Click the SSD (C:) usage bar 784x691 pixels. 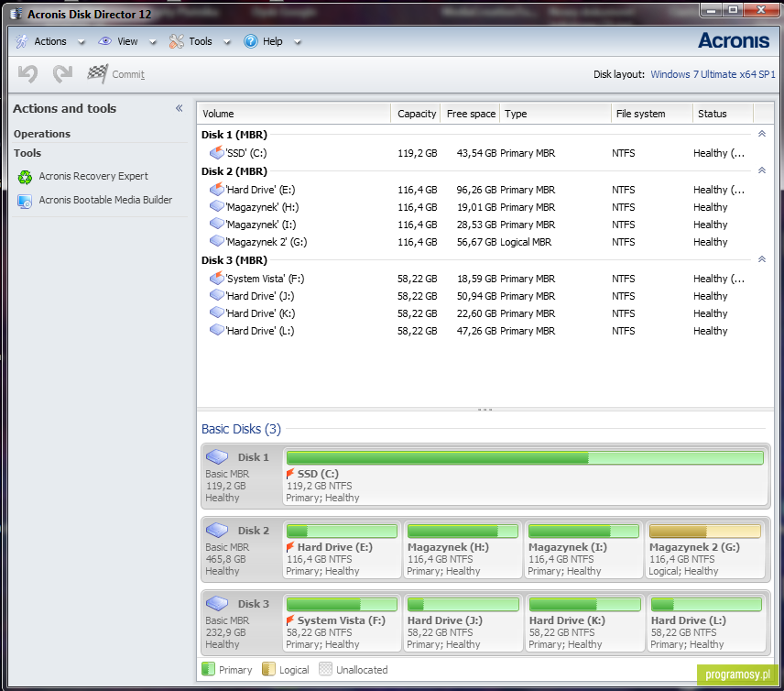pyautogui.click(x=525, y=457)
